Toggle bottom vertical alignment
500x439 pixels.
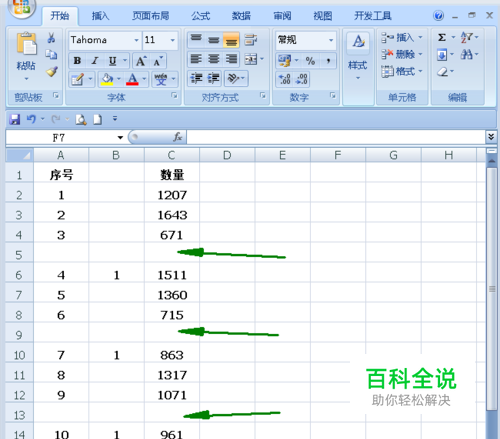coord(231,40)
